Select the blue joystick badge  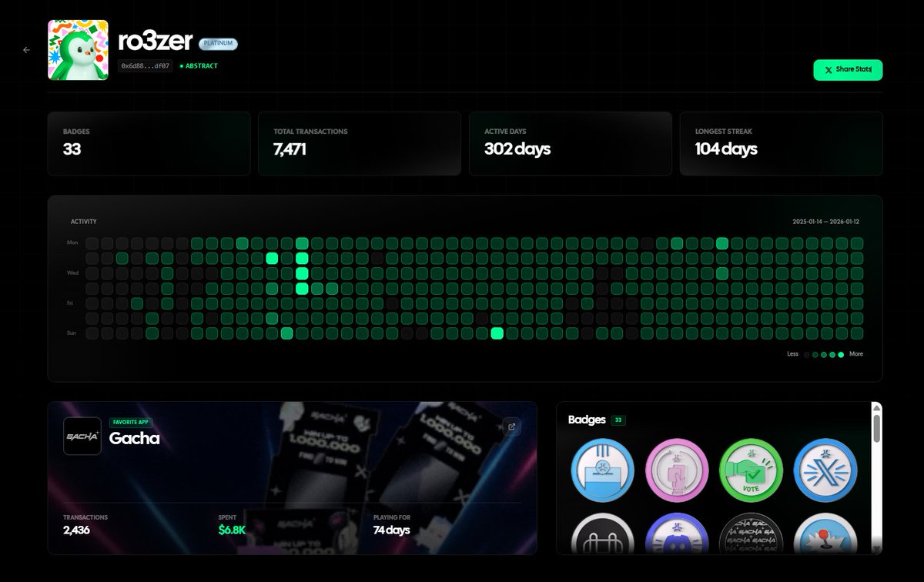point(825,533)
